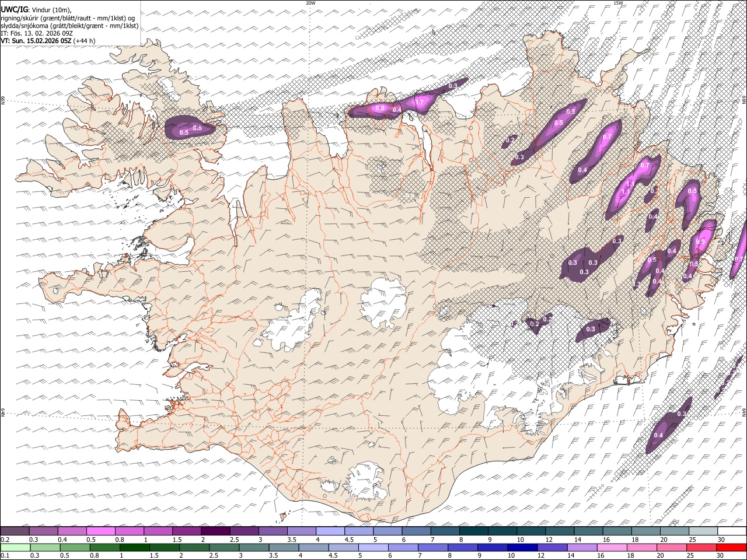Viewport: 747px width, 560px height.
Task: Click the '15W' longitude label
Action: pos(618,3)
